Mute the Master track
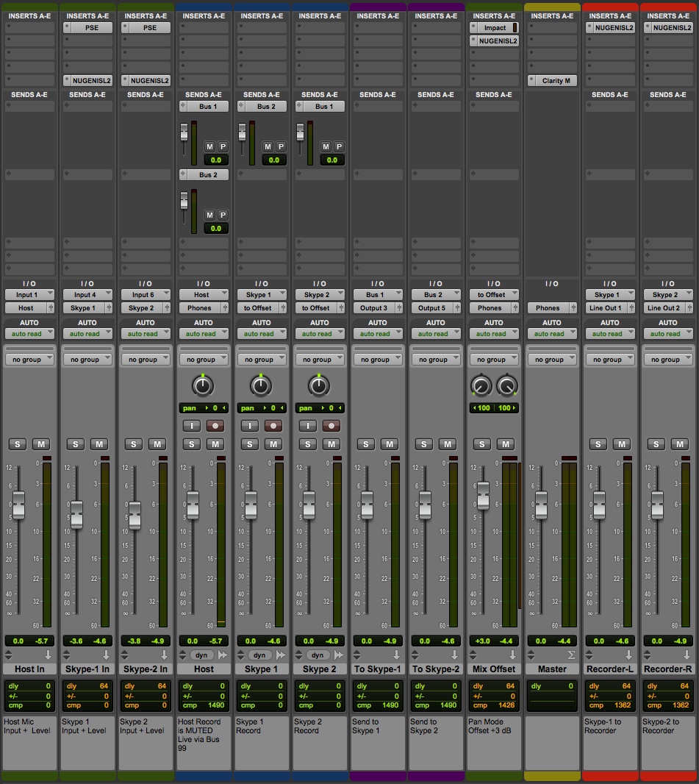The height and width of the screenshot is (784, 699). tap(564, 444)
